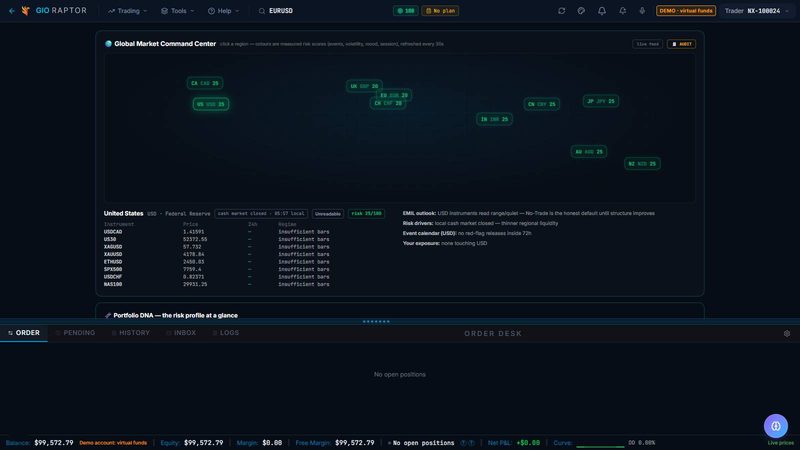
Task: Click help icon beside No open positions
Action: tap(463, 443)
